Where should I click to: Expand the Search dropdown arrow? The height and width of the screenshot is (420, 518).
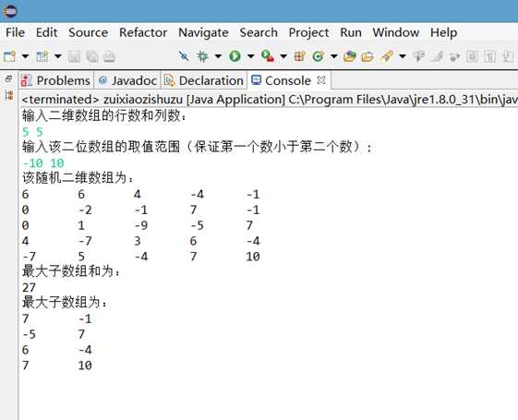[x=403, y=56]
